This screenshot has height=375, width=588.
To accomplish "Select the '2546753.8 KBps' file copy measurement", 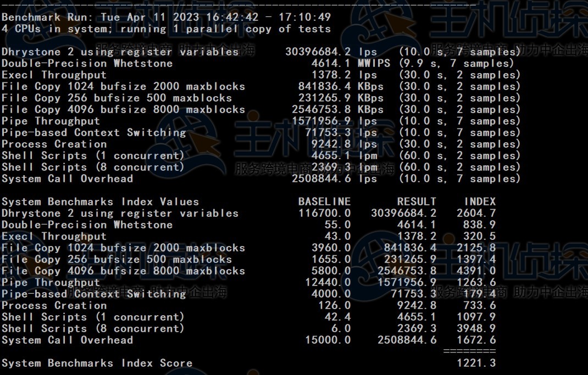I will click(337, 110).
